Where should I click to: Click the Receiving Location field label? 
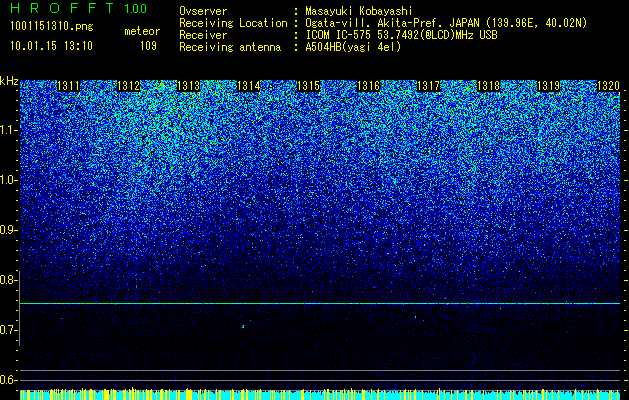233,23
